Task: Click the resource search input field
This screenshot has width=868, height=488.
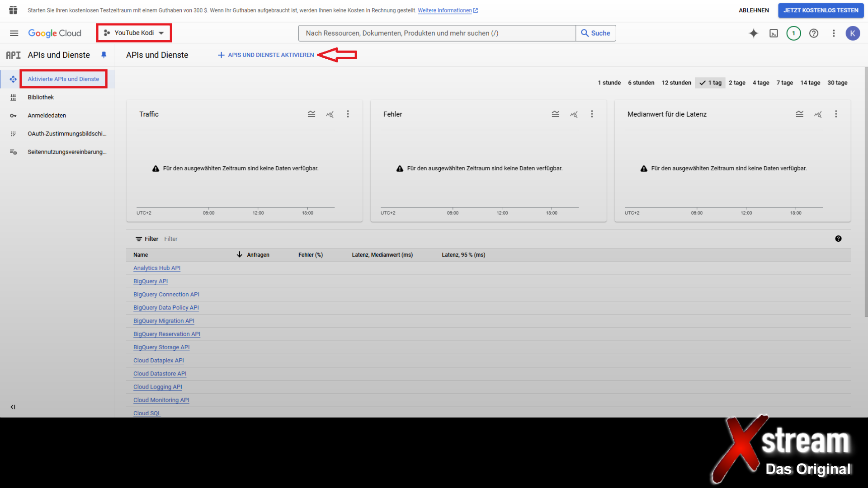Action: click(436, 33)
